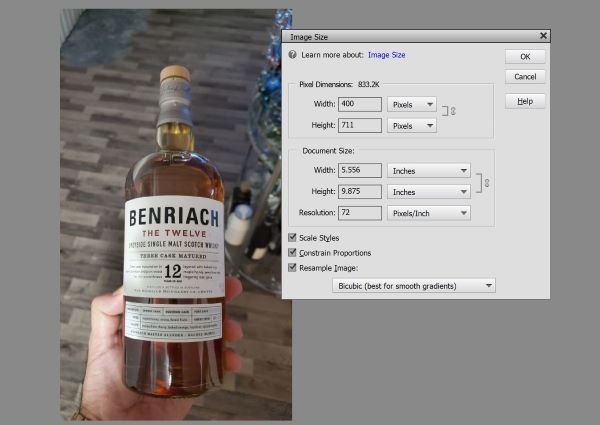Select the document Width field 5.556

click(x=360, y=170)
